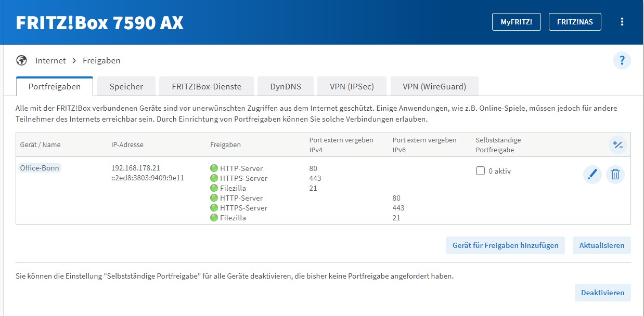The width and height of the screenshot is (644, 316).
Task: Click green status dot for IPv4 Filezilla port 21
Action: click(x=214, y=188)
